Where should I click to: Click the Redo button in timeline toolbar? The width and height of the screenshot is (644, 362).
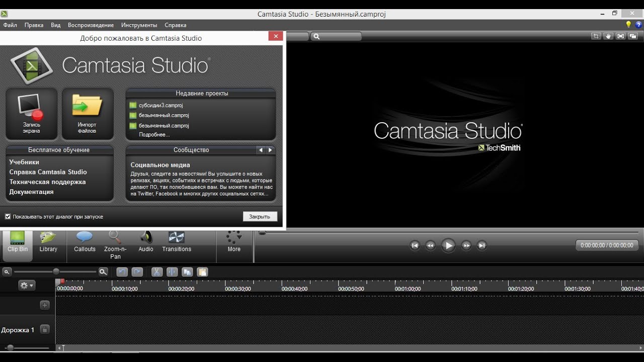137,272
